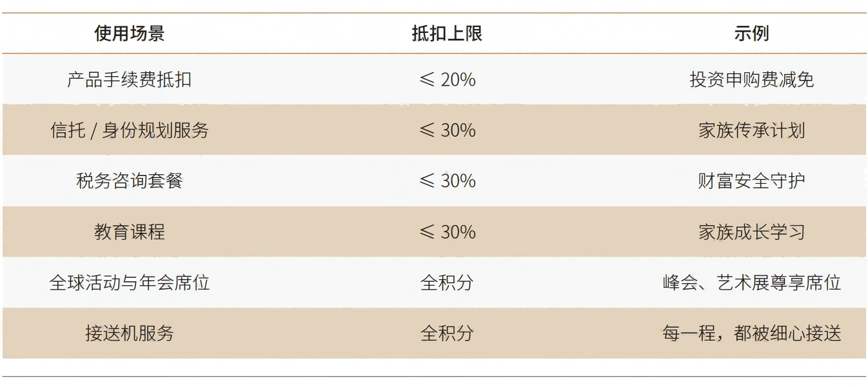The width and height of the screenshot is (868, 387).
Task: Click the 信托 / 身份规划服务 cell
Action: [x=129, y=130]
